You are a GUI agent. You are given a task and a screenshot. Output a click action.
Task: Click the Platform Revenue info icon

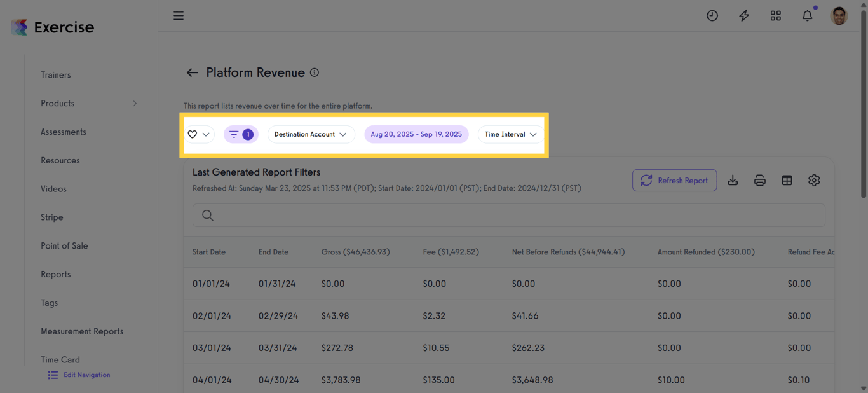314,72
